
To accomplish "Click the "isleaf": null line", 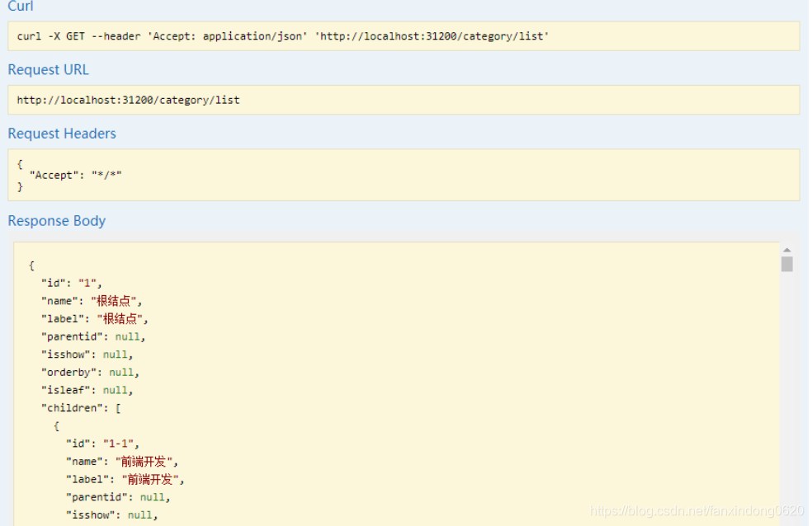I will click(87, 391).
